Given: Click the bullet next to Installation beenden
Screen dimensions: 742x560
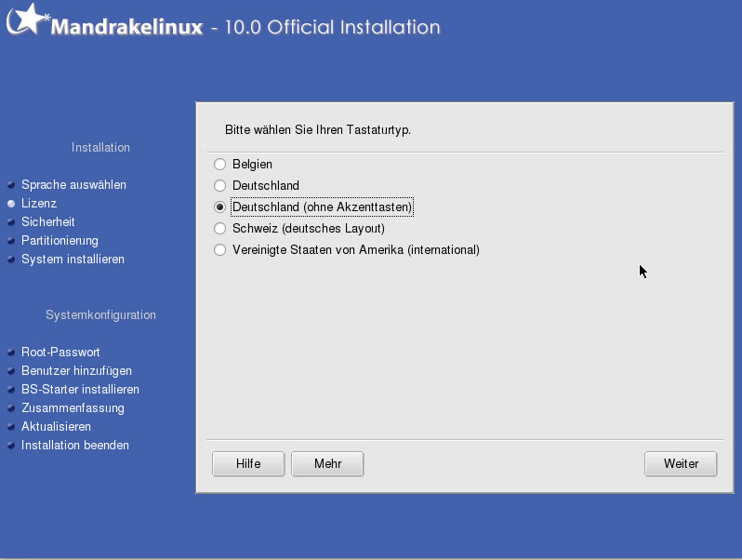Looking at the screenshot, I should [x=11, y=446].
